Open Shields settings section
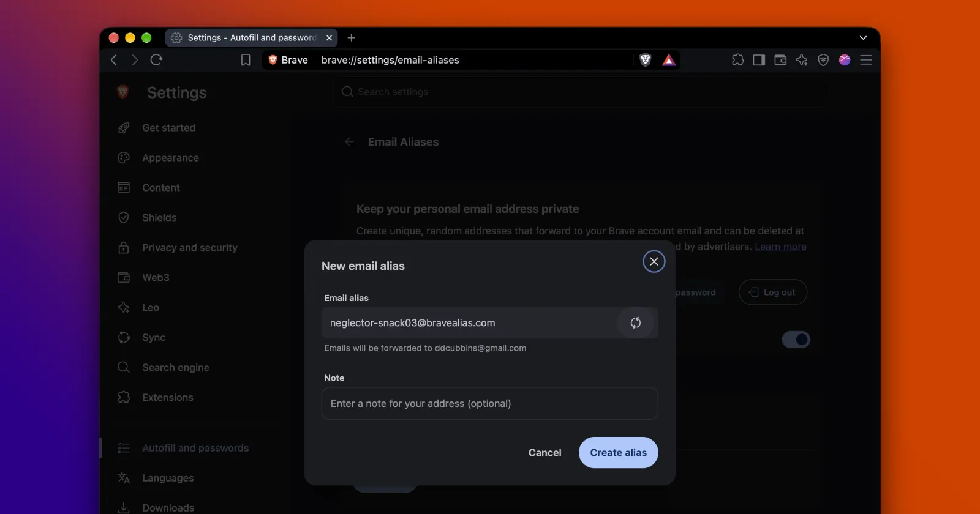The height and width of the screenshot is (514, 980). (x=159, y=218)
